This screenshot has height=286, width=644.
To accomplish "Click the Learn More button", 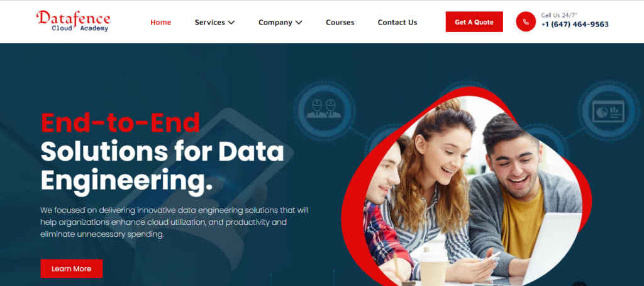I will click(72, 268).
